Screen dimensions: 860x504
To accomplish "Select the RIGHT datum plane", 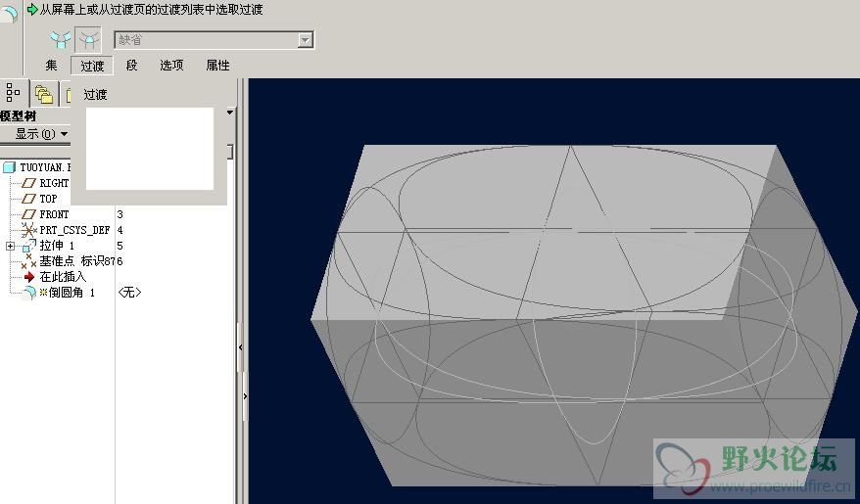I will coord(54,183).
